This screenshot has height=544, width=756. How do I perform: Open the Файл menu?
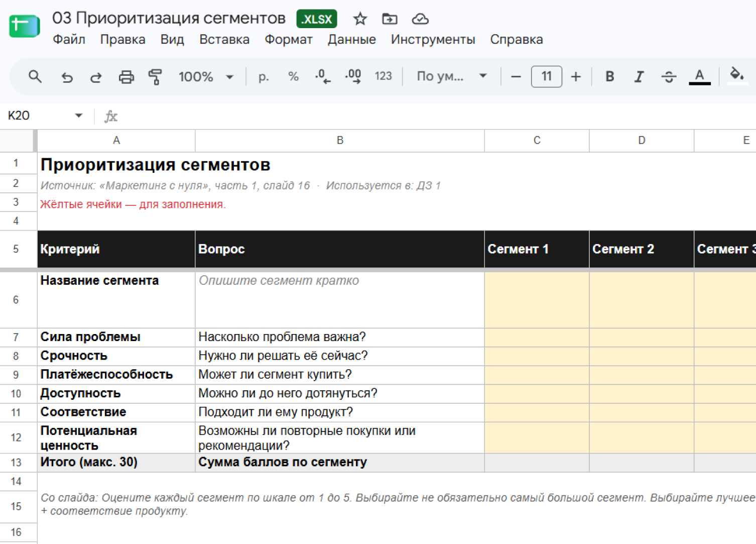[69, 40]
